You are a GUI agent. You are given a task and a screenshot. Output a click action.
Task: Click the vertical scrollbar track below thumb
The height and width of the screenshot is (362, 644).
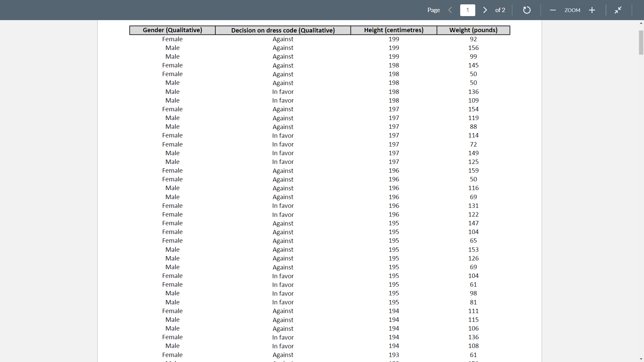click(641, 201)
